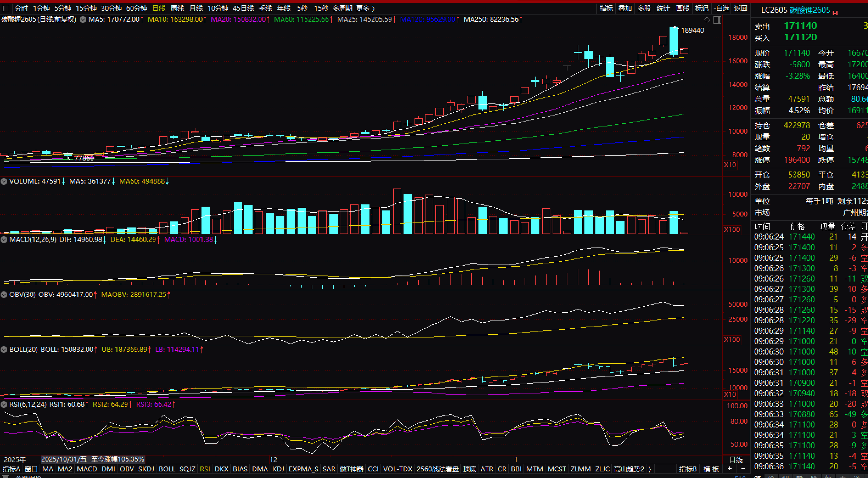Click the X10 price axis scale label
This screenshot has width=868, height=478.
730,165
